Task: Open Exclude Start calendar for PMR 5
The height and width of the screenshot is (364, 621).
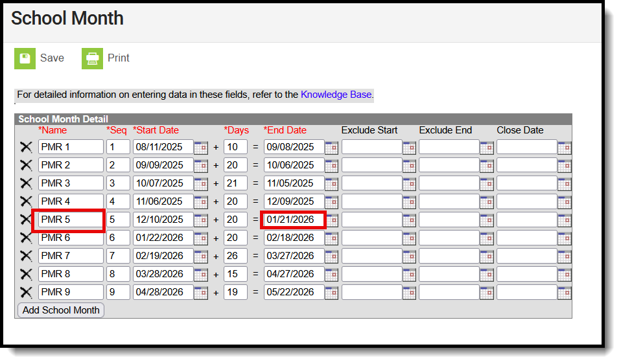Action: click(x=409, y=220)
